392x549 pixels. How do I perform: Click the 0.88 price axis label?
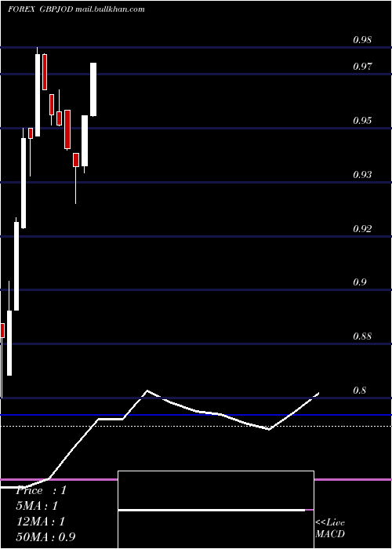click(x=362, y=336)
